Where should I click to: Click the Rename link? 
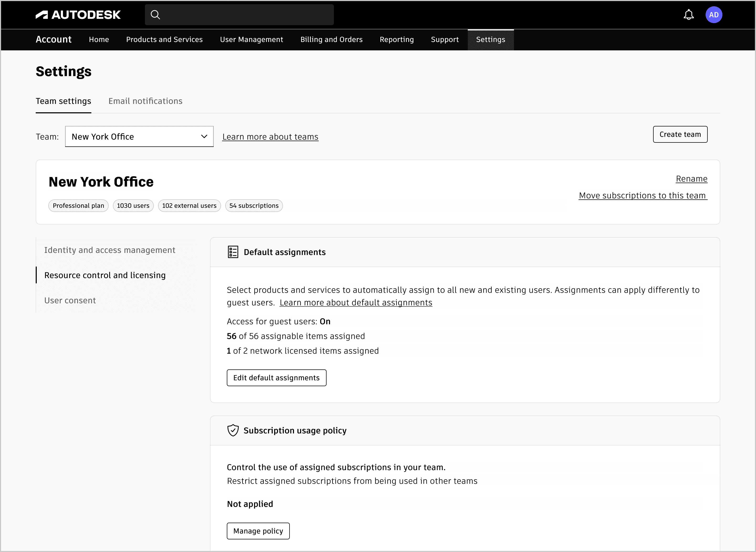[x=691, y=179]
